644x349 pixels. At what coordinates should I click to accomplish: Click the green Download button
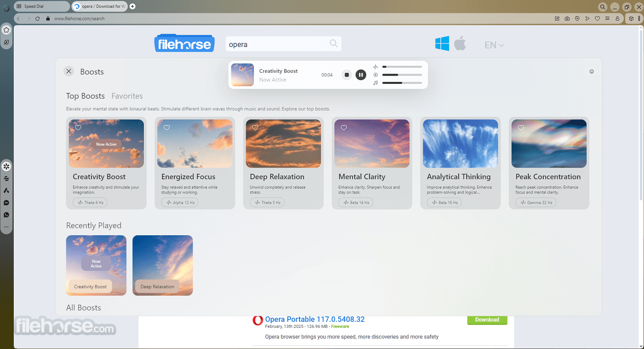(x=487, y=320)
